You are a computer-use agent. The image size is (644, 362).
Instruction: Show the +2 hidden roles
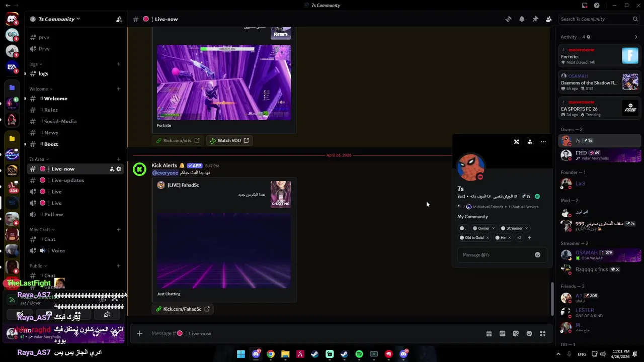[x=519, y=238]
